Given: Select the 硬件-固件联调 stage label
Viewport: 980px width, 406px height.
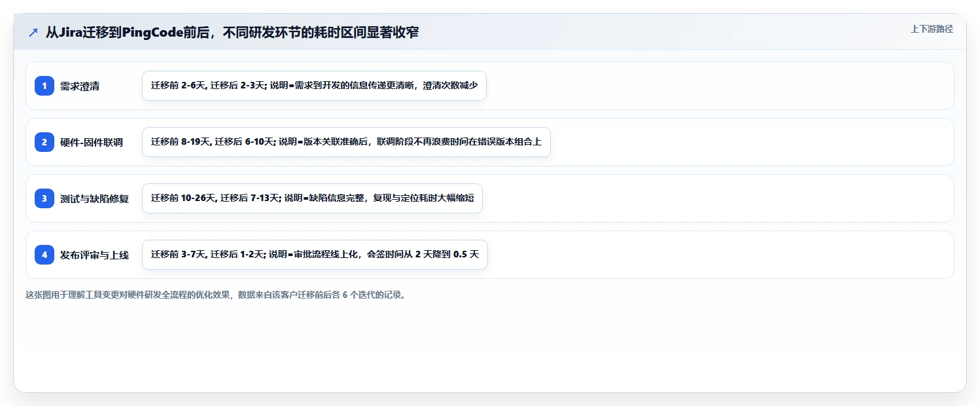Looking at the screenshot, I should point(92,142).
